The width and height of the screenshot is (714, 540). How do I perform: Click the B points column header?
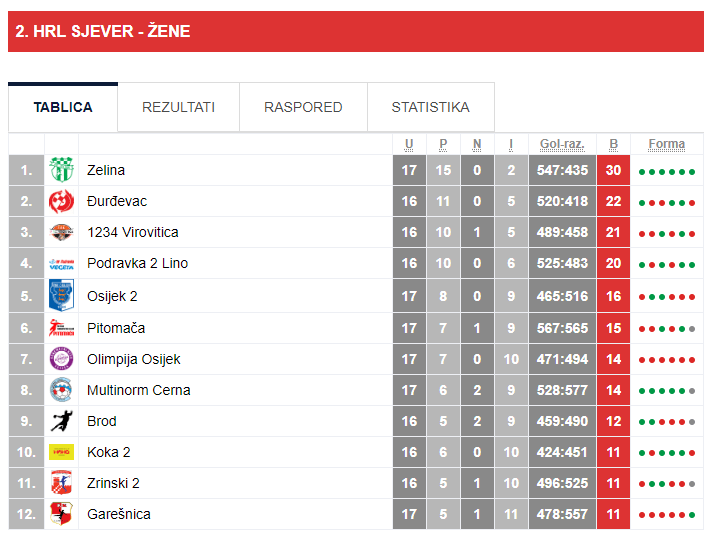click(x=613, y=144)
